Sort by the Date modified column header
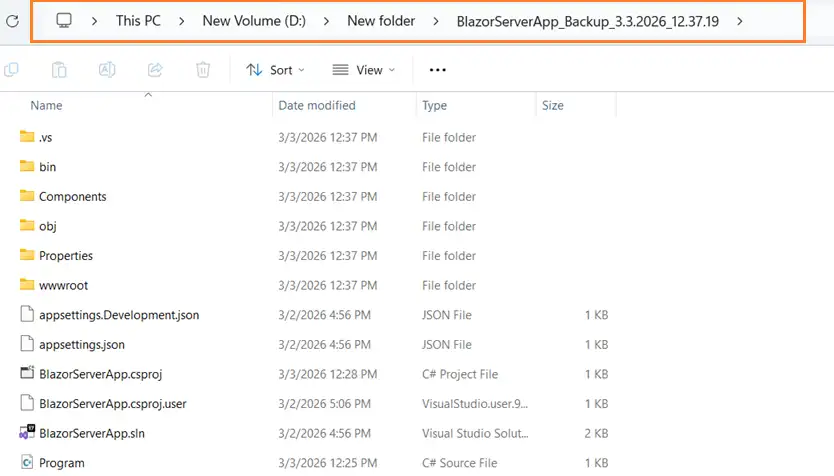Viewport: 834px width, 476px height. pos(317,105)
